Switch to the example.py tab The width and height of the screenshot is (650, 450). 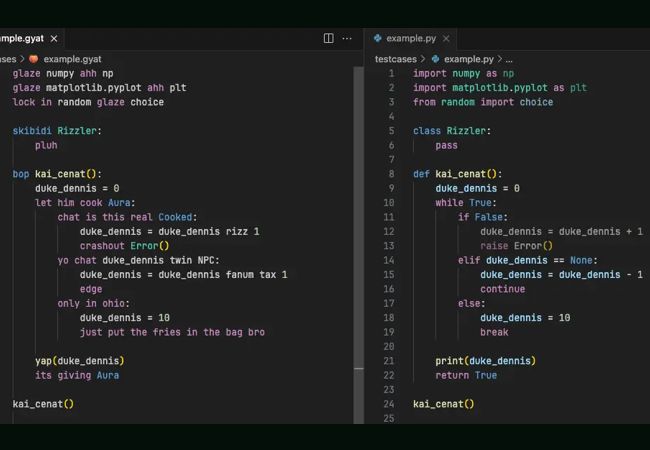[411, 39]
